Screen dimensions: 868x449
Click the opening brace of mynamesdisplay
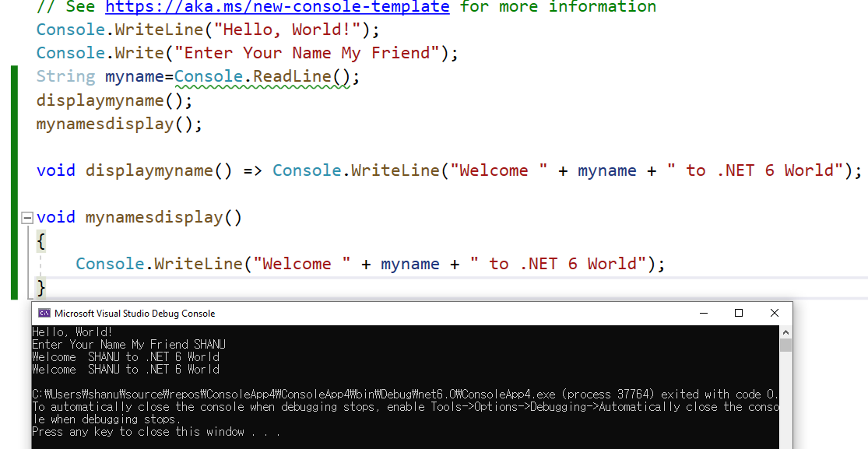41,240
